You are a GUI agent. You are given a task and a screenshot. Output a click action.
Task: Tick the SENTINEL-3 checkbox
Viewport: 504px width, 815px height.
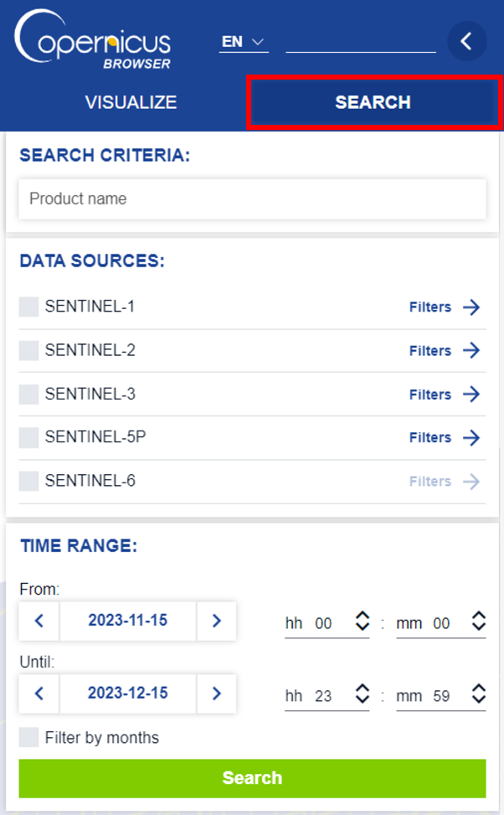coord(28,394)
